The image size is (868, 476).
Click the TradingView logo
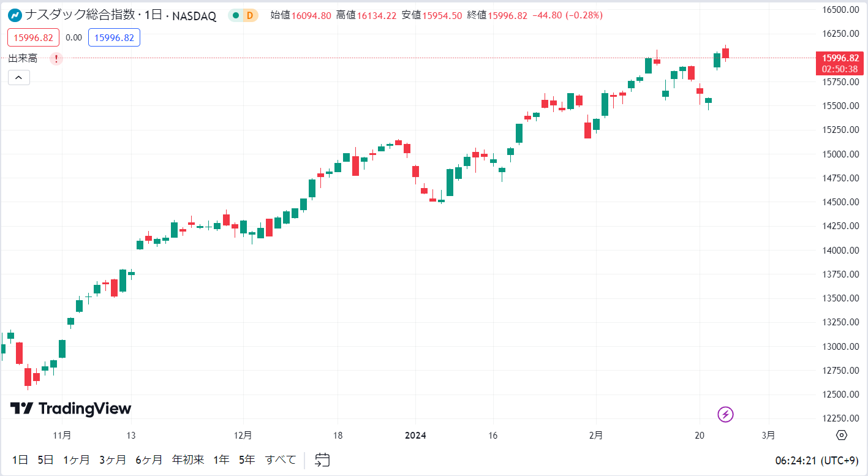(x=71, y=409)
